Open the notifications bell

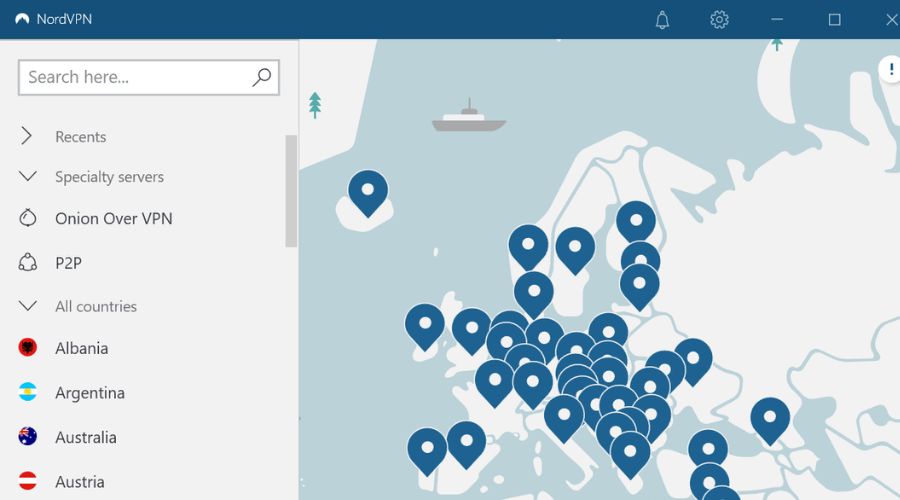tap(662, 20)
